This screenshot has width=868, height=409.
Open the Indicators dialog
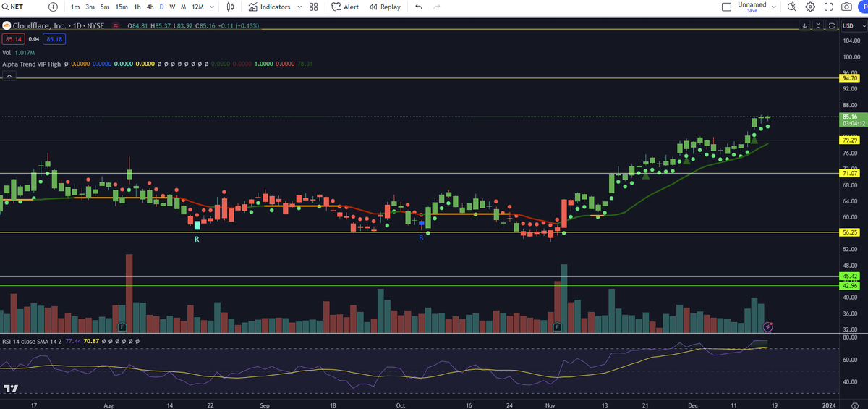(269, 7)
